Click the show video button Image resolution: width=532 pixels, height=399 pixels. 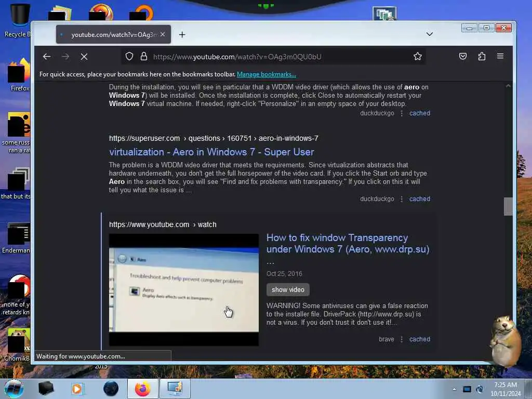(x=288, y=290)
